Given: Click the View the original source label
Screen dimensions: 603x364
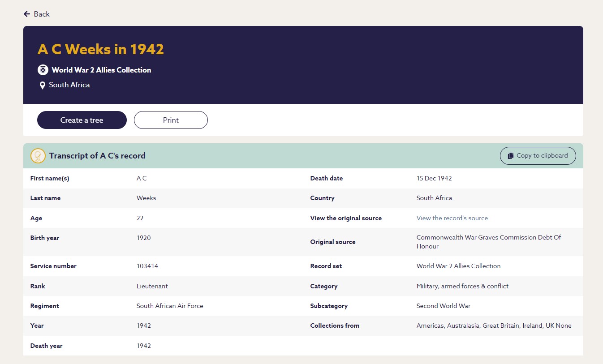Looking at the screenshot, I should point(346,218).
